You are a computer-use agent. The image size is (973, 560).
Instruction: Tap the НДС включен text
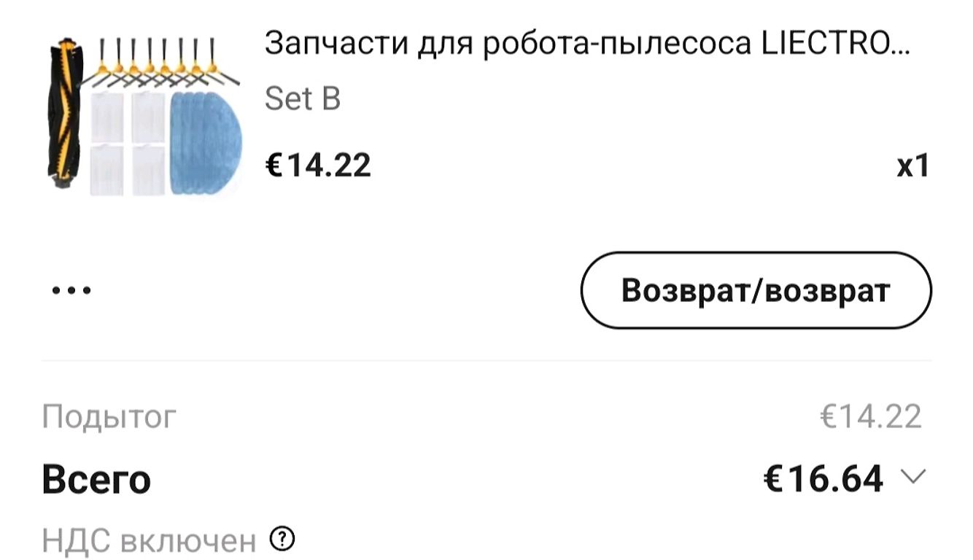pyautogui.click(x=150, y=541)
